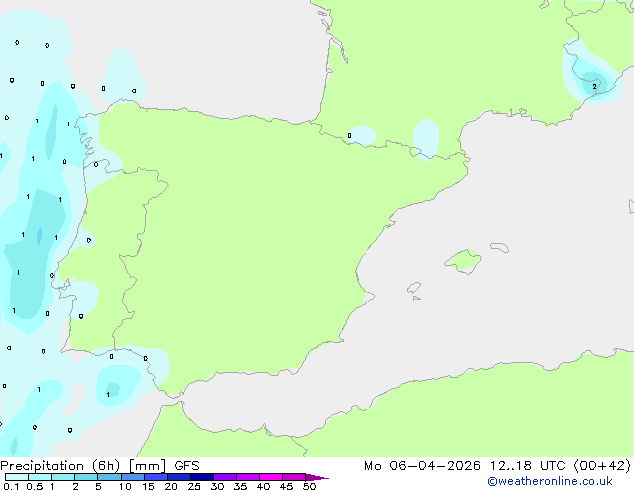Image resolution: width=634 pixels, height=490 pixels.
Task: Click the '10' legend scale label
Action: point(125,486)
